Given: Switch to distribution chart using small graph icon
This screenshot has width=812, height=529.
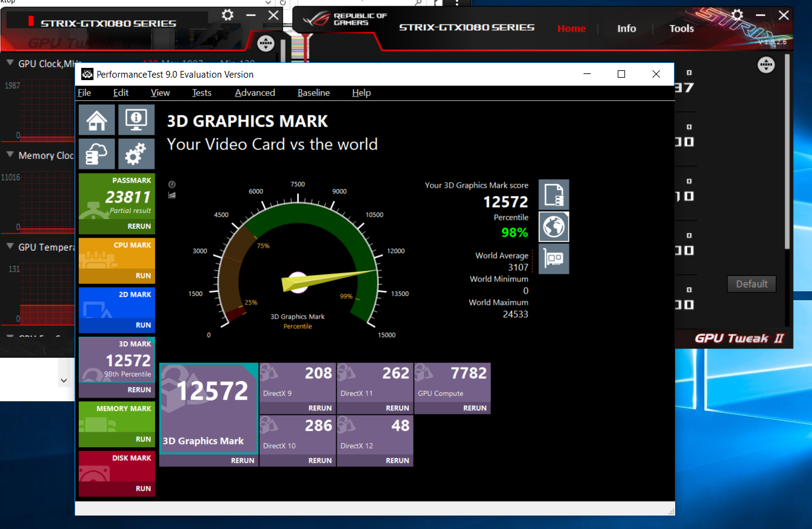Looking at the screenshot, I should 172,195.
